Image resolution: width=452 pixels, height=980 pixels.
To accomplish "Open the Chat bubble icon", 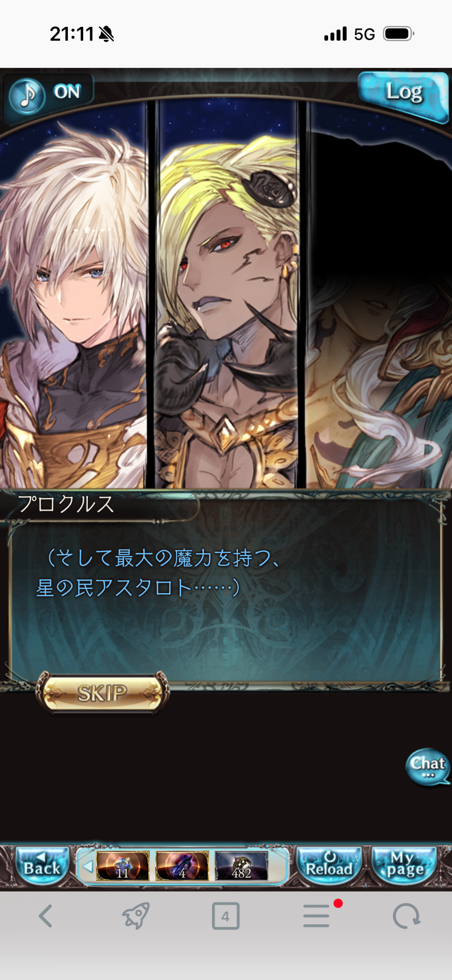I will [428, 767].
